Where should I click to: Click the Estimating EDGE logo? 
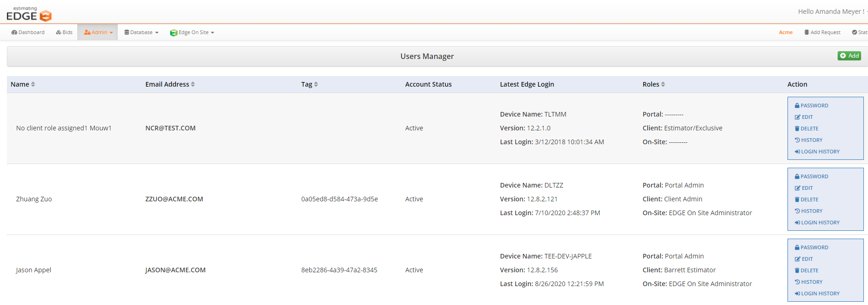pos(29,14)
